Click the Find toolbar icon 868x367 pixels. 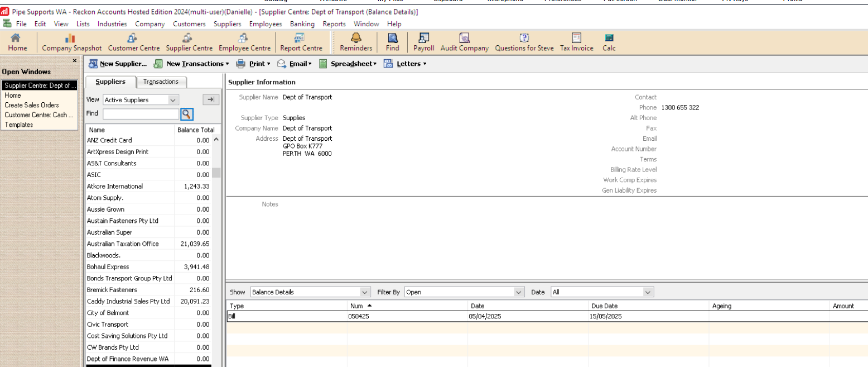[x=393, y=43]
